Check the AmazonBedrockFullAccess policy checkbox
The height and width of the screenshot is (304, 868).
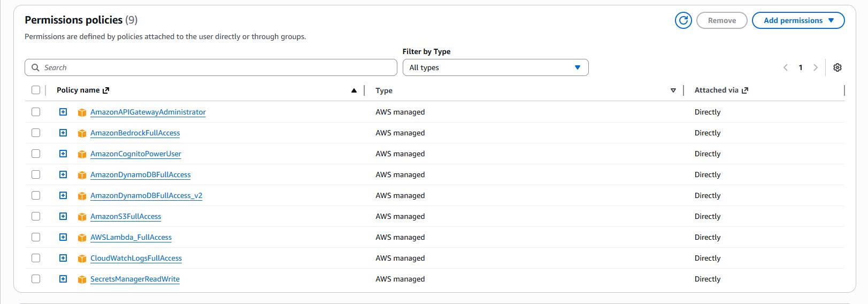tap(36, 133)
